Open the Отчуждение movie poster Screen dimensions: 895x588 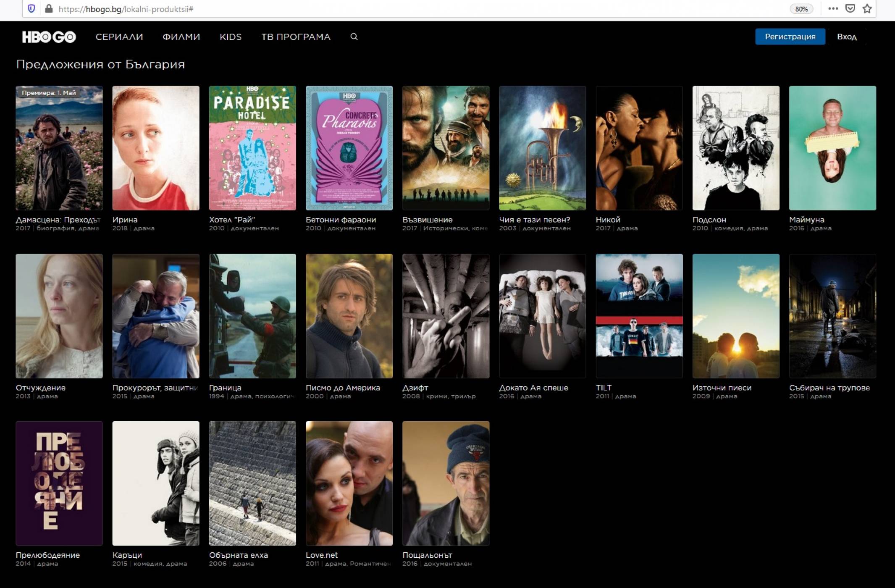[x=59, y=316]
